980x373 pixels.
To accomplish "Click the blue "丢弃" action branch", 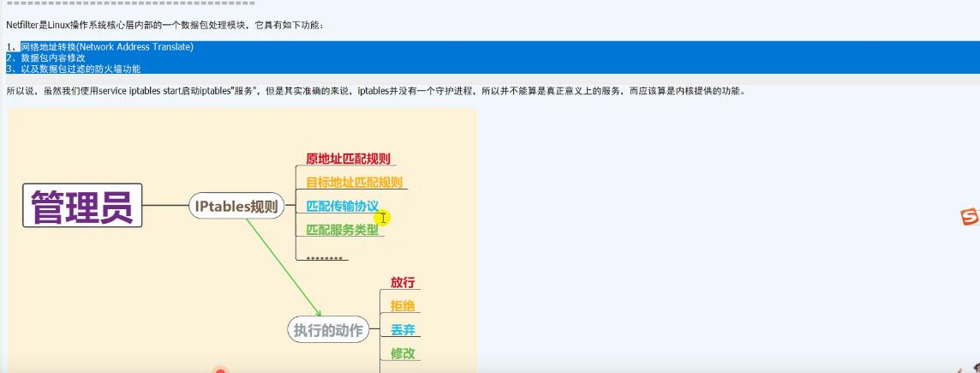I will (x=403, y=329).
